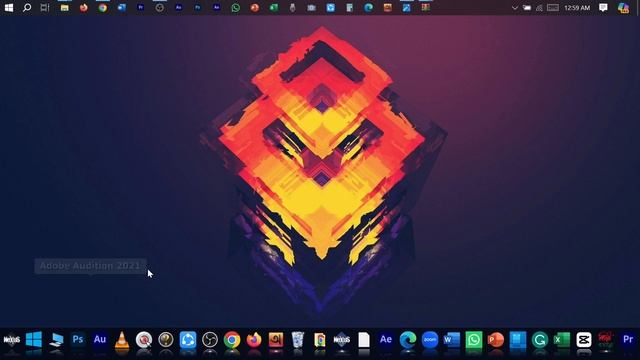Click the Search magnifier in top taskbar
Viewport: 640px width, 360px height.
pyautogui.click(x=27, y=7)
